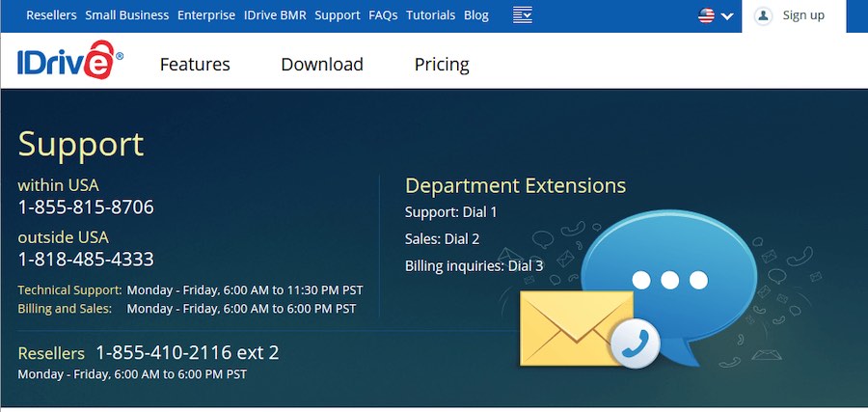Click the 'Sales: Dial 2' text
The width and height of the screenshot is (868, 412).
pyautogui.click(x=443, y=239)
